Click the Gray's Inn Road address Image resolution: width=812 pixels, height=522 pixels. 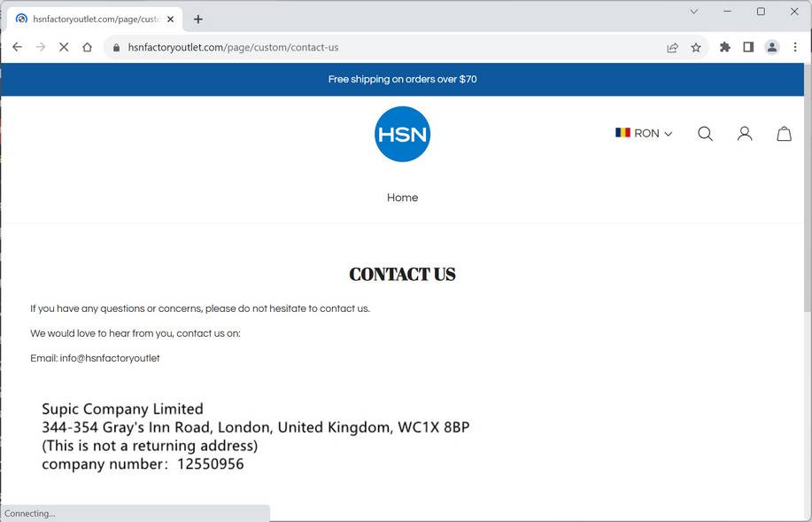[255, 427]
